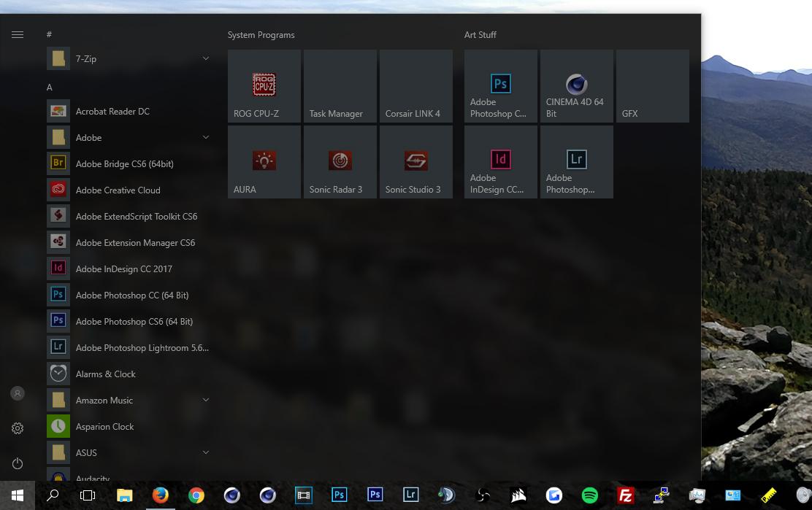Launch Spotify from the taskbar
The width and height of the screenshot is (812, 510).
click(x=590, y=495)
